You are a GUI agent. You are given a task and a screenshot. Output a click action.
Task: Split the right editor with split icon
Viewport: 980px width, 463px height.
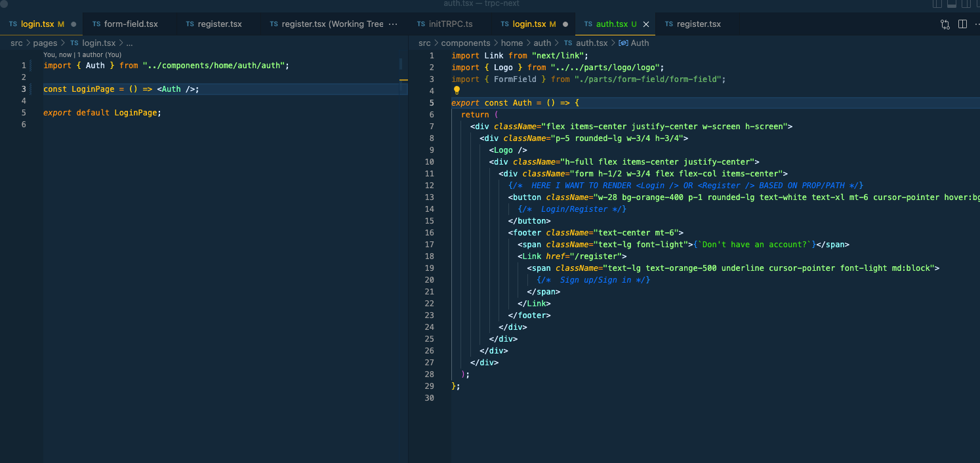tap(962, 24)
